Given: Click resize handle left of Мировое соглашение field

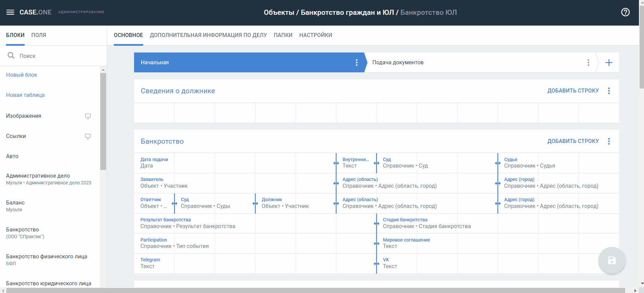Looking at the screenshot, I should coord(377,244).
